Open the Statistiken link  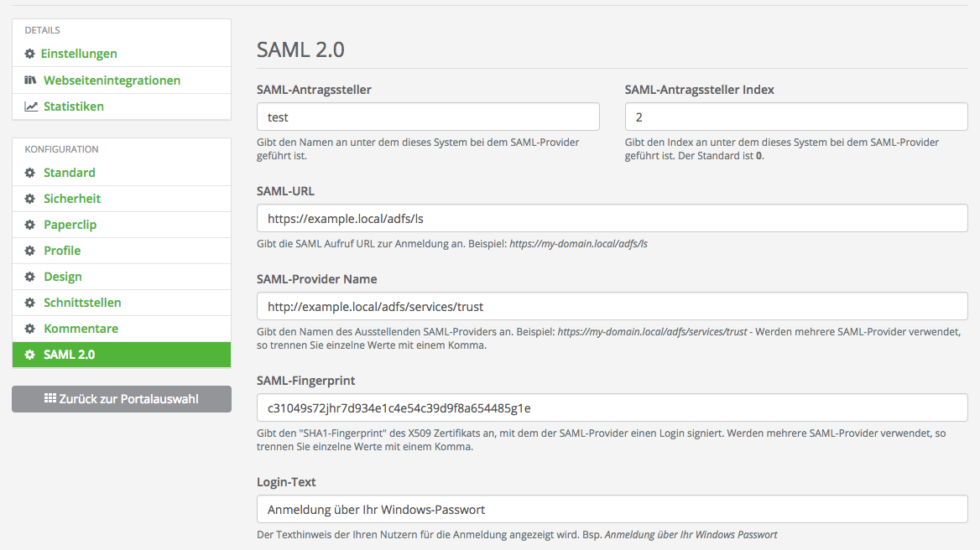tap(74, 106)
